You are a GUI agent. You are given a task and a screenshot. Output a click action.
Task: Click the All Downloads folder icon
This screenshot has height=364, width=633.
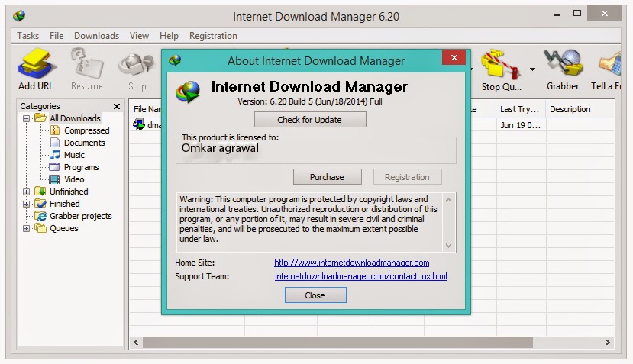(40, 118)
